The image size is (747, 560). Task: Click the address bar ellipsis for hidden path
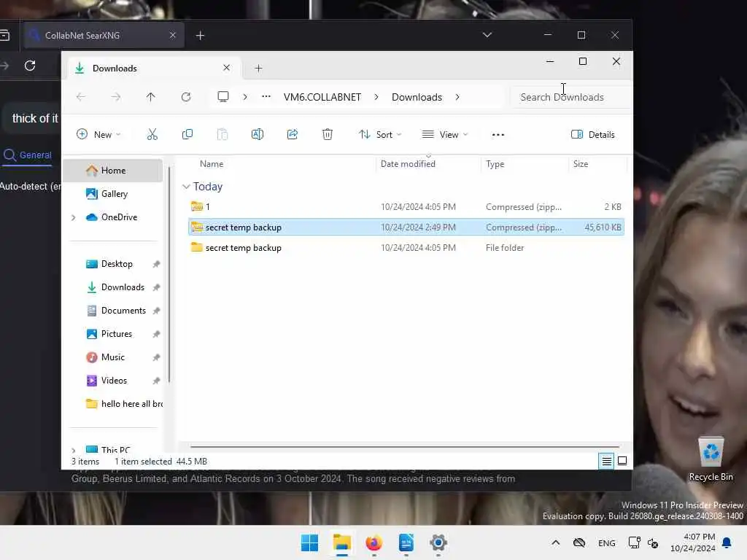[x=266, y=97]
